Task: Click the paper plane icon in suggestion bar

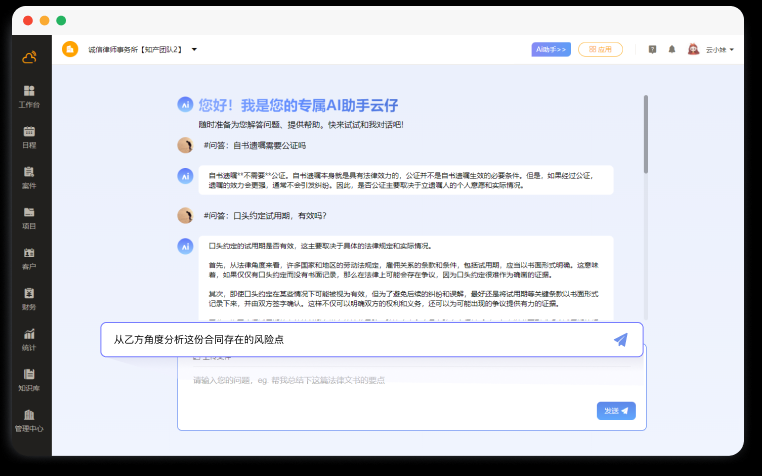Action: 621,340
